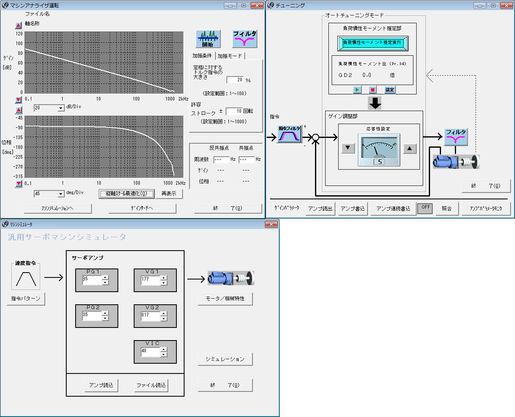Click the red down arrow below the phase graph

(x=19, y=184)
